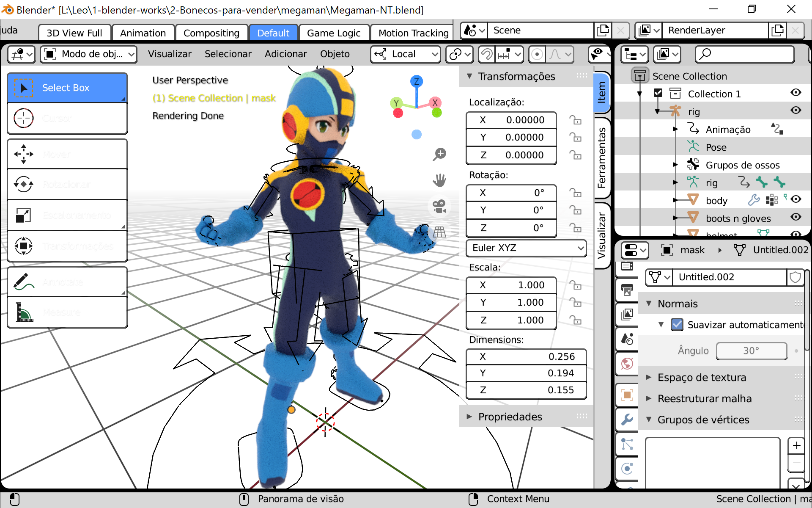
Task: Enable the magnet snapping icon in header
Action: pyautogui.click(x=487, y=54)
